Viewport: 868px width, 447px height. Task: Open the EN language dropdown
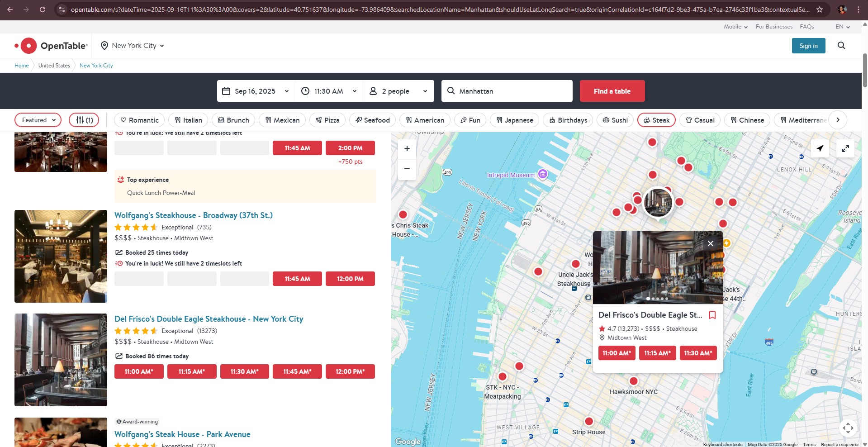coord(843,27)
